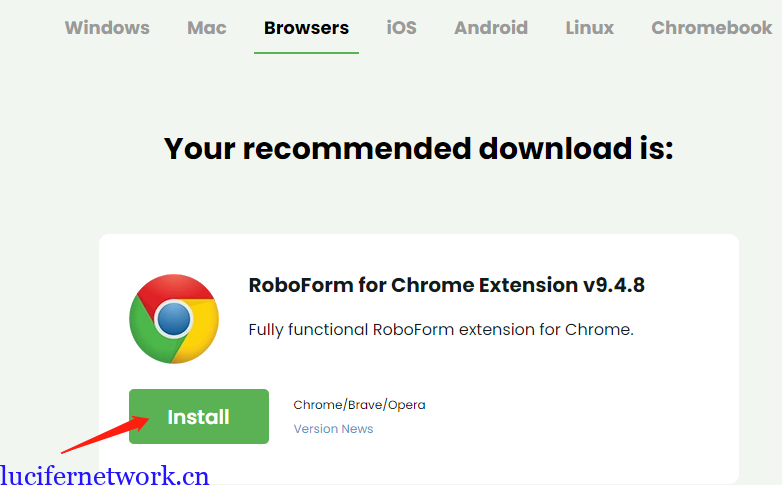The image size is (782, 485).
Task: Open the Android tab
Action: [x=490, y=28]
